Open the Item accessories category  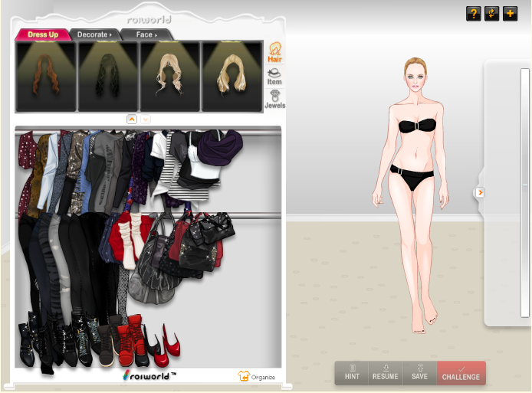pyautogui.click(x=274, y=76)
